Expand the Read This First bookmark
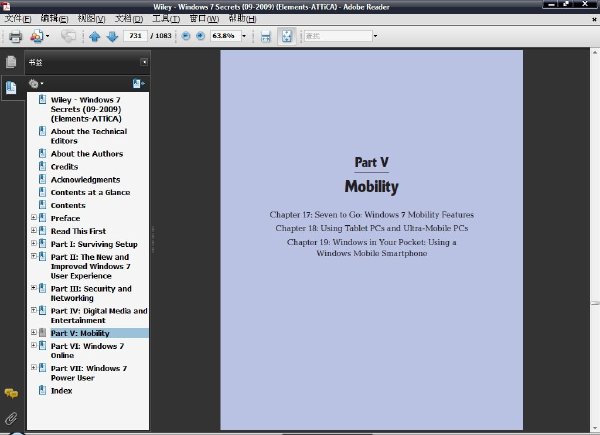600x435 pixels. point(34,230)
